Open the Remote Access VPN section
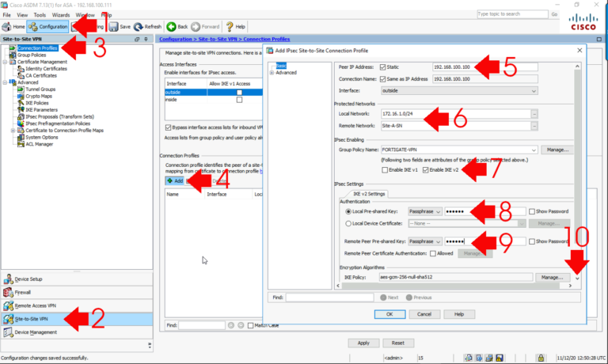The height and width of the screenshot is (364, 608). (x=77, y=306)
